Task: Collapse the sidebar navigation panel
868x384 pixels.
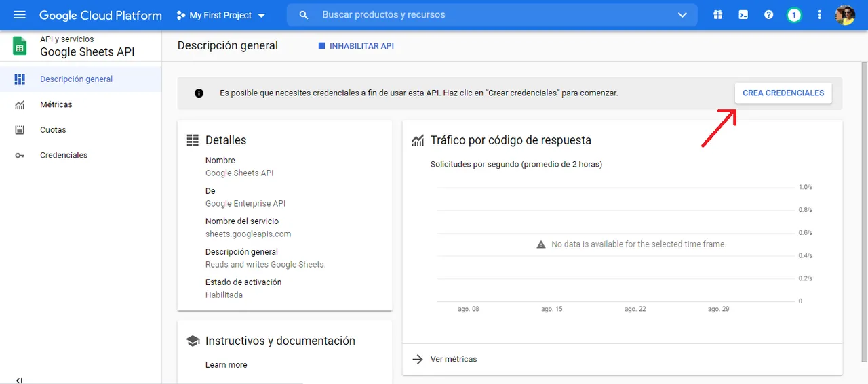Action: click(x=19, y=381)
